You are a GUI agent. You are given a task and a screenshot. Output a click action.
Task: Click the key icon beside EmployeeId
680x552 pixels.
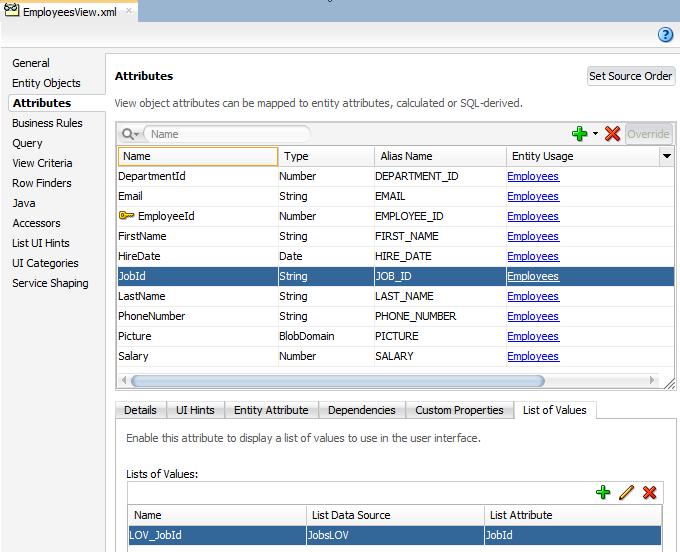[126, 216]
